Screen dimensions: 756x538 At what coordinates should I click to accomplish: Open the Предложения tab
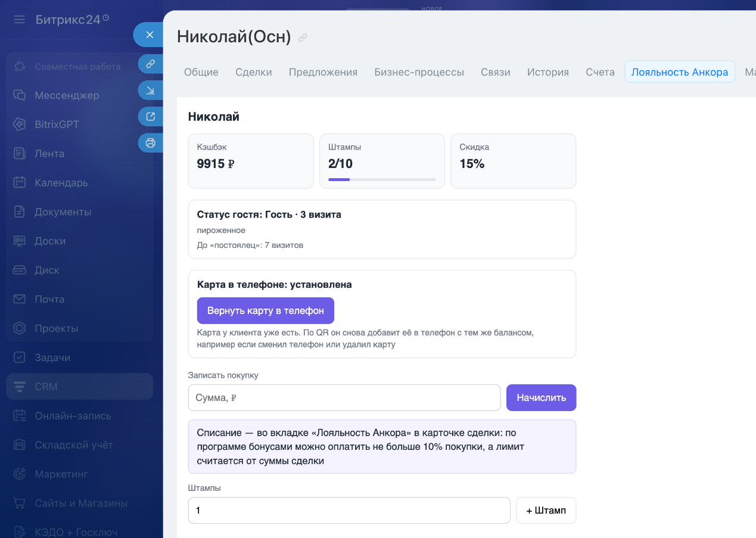(x=323, y=72)
